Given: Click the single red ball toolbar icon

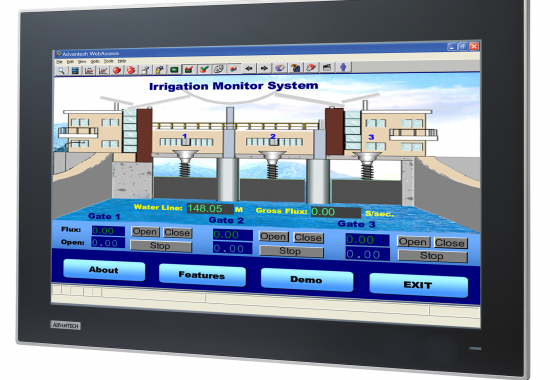Looking at the screenshot, I should 117,70.
